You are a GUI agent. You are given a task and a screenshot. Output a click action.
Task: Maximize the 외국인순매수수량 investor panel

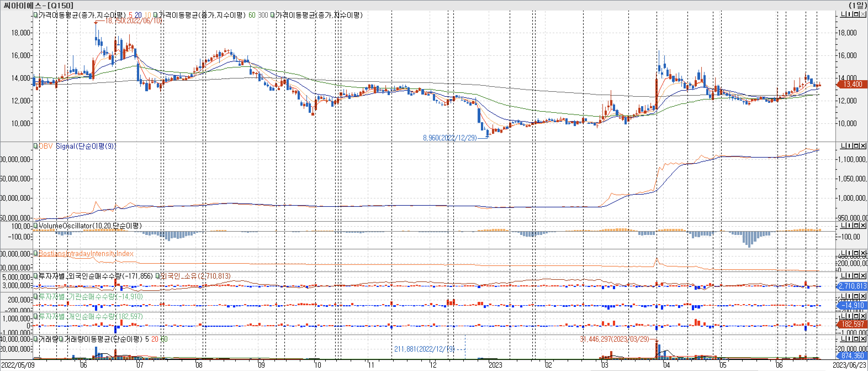[857, 276]
